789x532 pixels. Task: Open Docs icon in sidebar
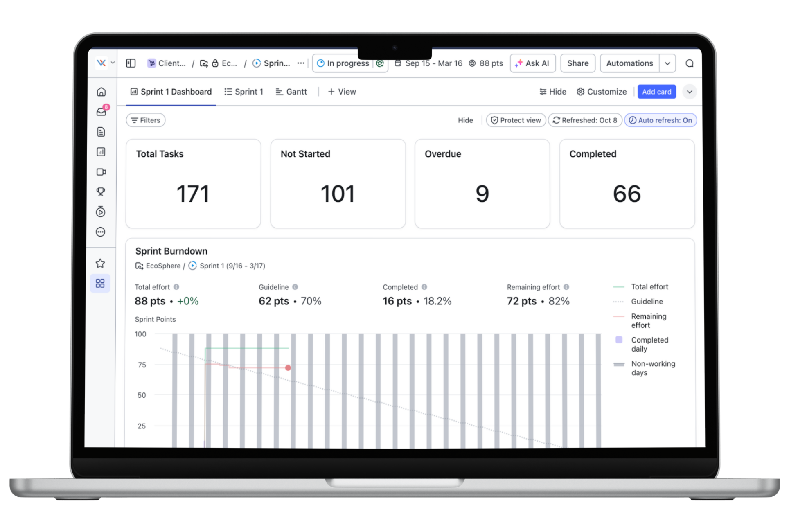click(x=101, y=132)
